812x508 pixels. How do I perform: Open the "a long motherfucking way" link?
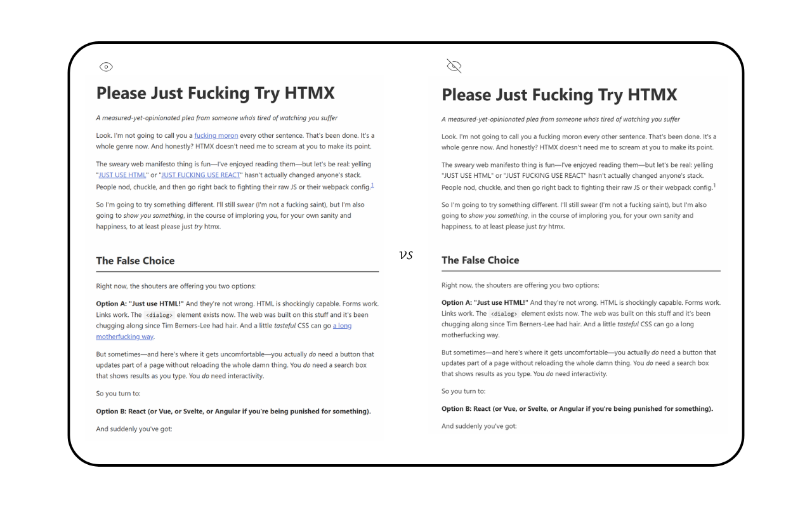click(x=342, y=326)
